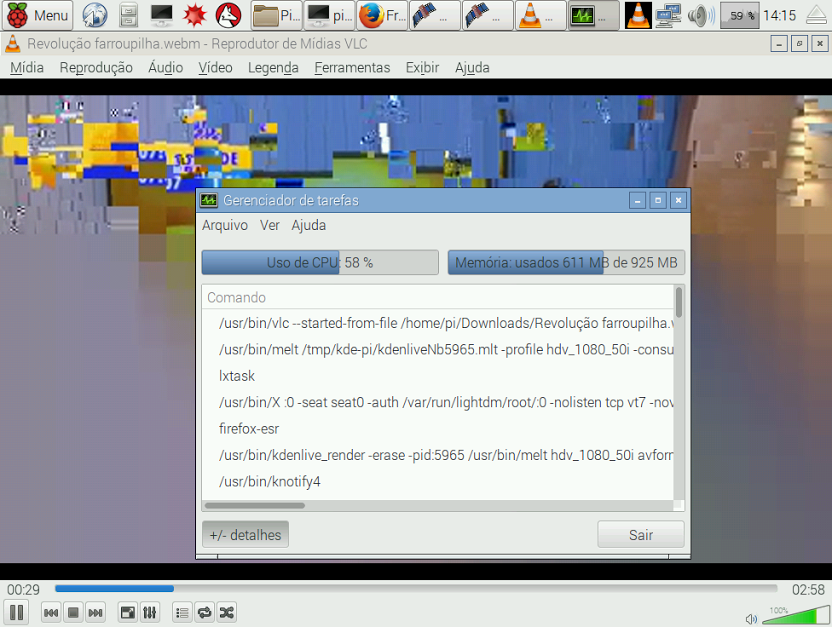The width and height of the screenshot is (832, 627).
Task: Click the eject icon in the panel
Action: click(817, 15)
